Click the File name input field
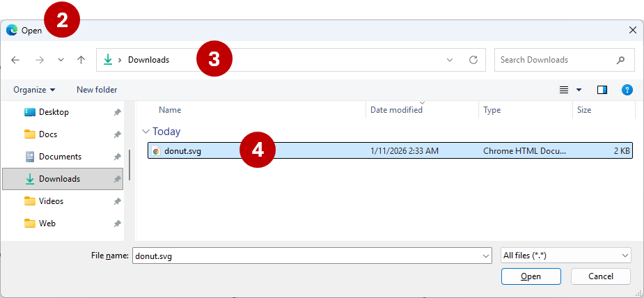 [312, 256]
